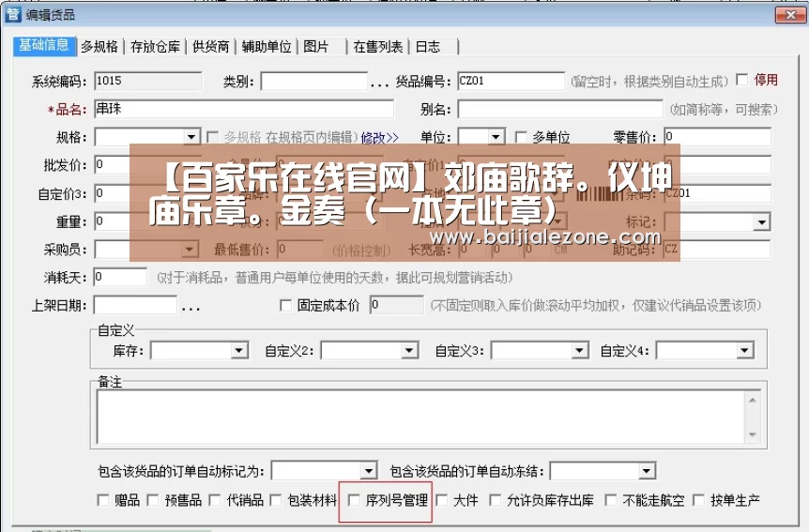Expand the 规格 dropdown
The width and height of the screenshot is (809, 532).
(191, 137)
